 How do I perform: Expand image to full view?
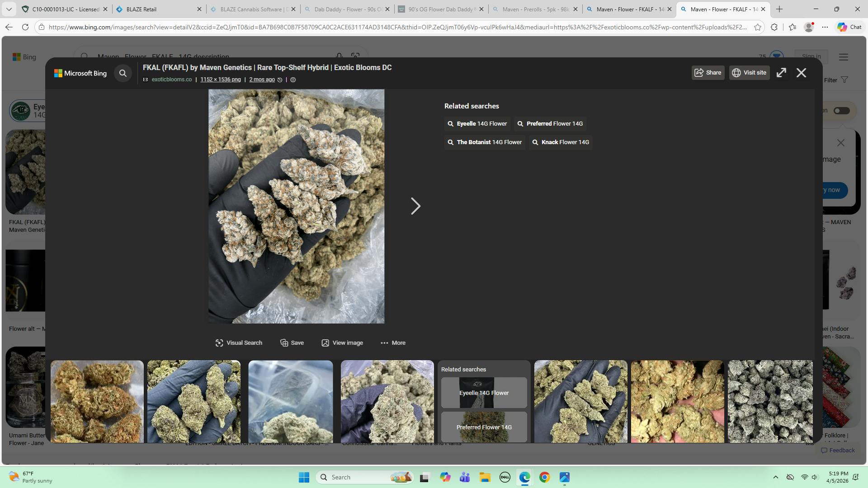tap(781, 73)
